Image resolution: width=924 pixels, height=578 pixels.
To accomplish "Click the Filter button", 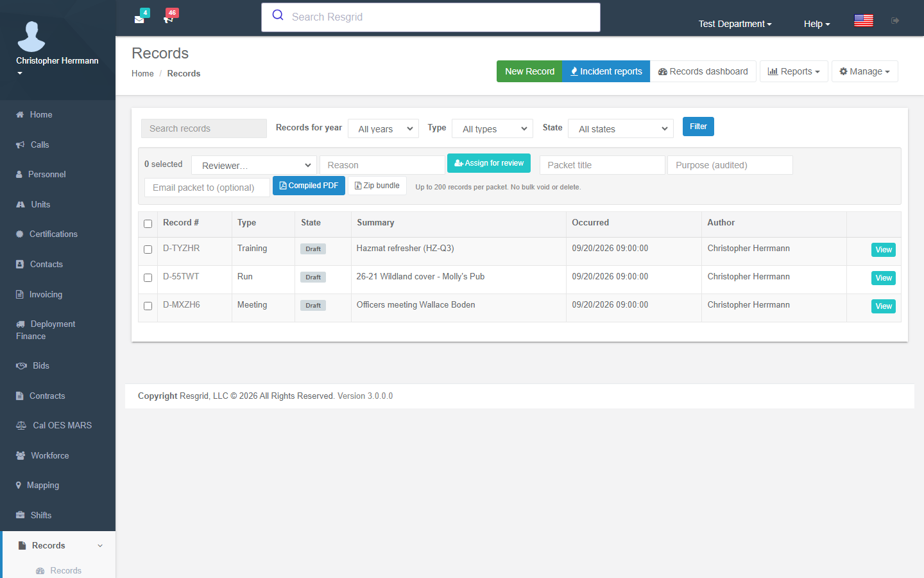I will (698, 127).
